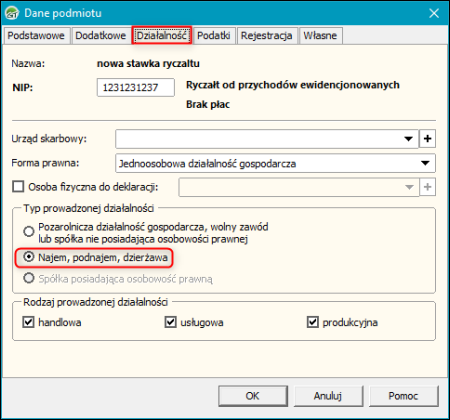The width and height of the screenshot is (450, 420).
Task: Add new Urząd skarbowy with plus button
Action: [x=427, y=139]
